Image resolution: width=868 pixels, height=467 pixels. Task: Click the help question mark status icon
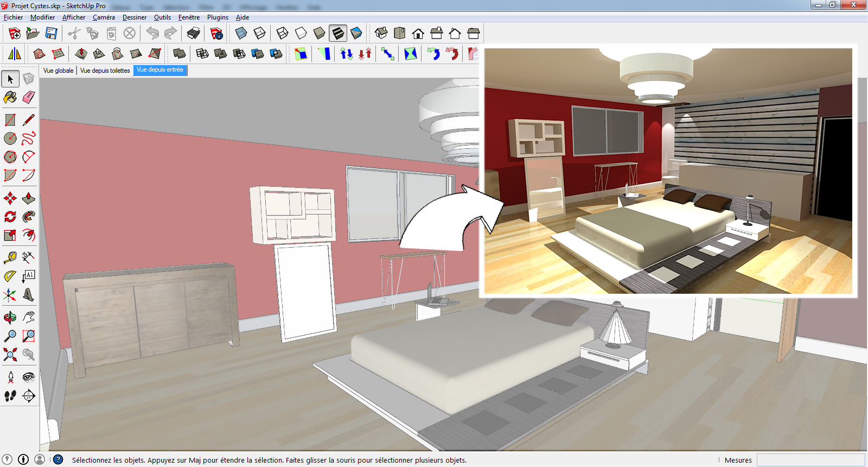tap(58, 460)
